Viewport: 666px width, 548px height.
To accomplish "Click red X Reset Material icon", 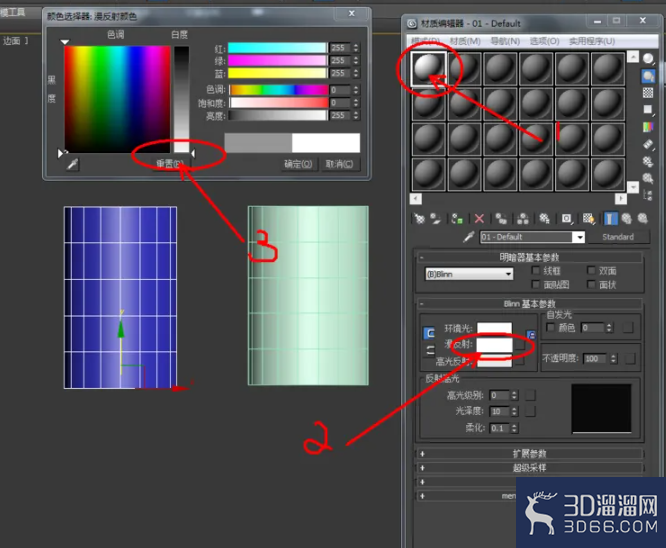I will pyautogui.click(x=479, y=219).
